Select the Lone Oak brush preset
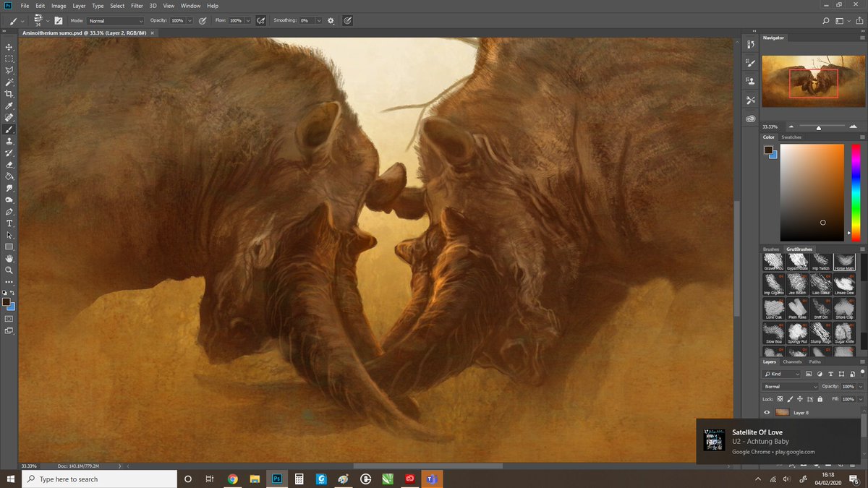 click(x=774, y=309)
